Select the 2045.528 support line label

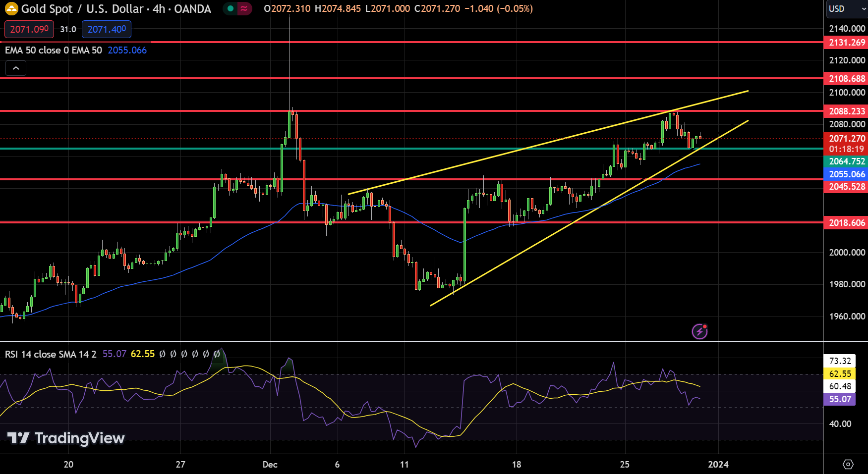(x=846, y=187)
